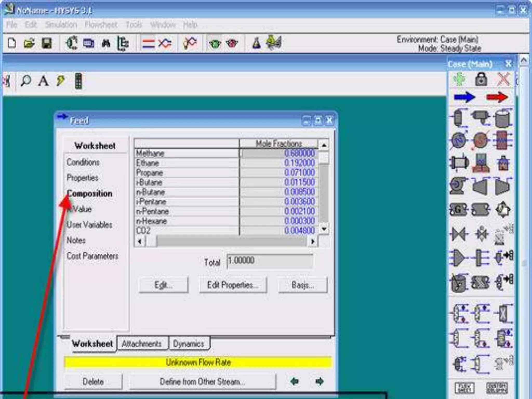Select the text annotation A icon
Image resolution: width=532 pixels, height=399 pixels.
click(x=43, y=81)
